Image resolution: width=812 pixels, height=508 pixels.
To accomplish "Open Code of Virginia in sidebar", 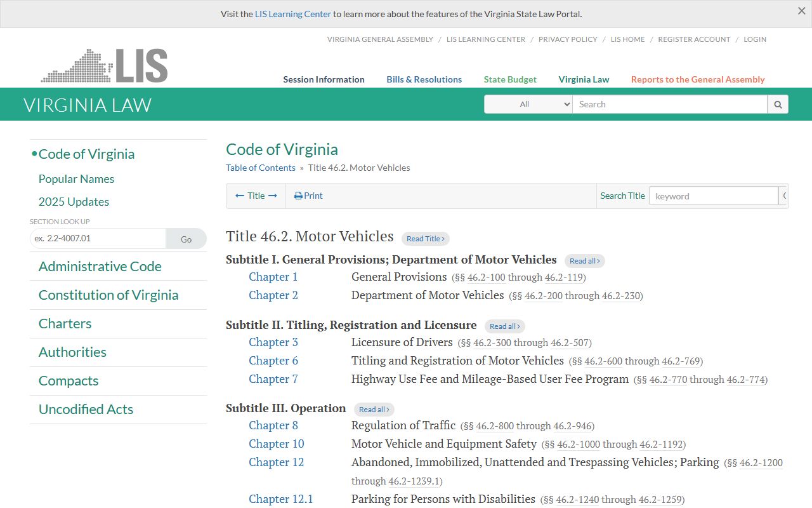I will coord(87,154).
